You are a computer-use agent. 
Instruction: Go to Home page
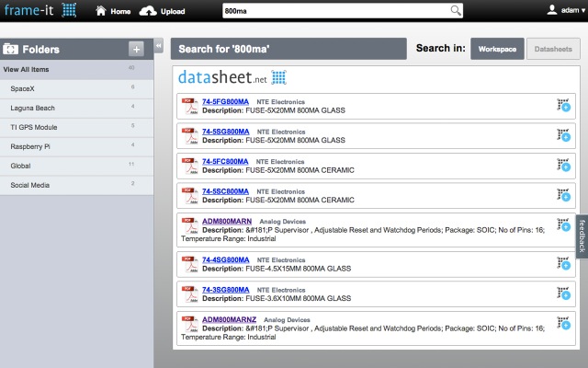[x=113, y=11]
